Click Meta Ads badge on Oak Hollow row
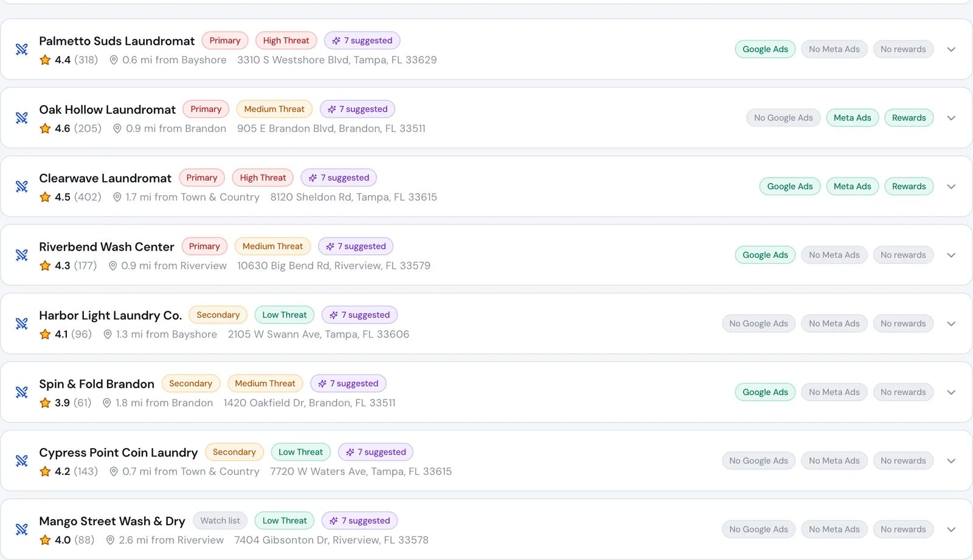 pos(852,118)
